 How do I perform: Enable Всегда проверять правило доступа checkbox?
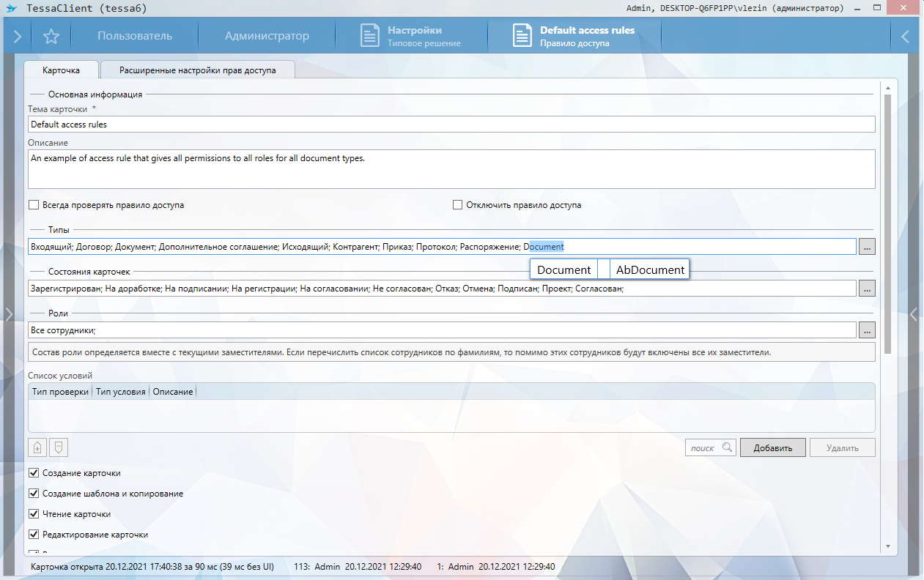pos(34,205)
